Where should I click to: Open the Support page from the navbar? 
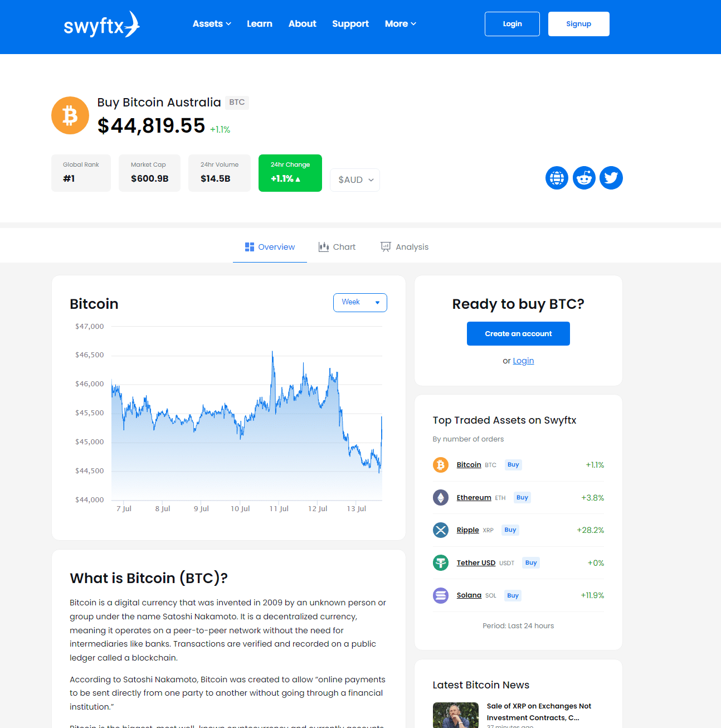click(x=350, y=24)
